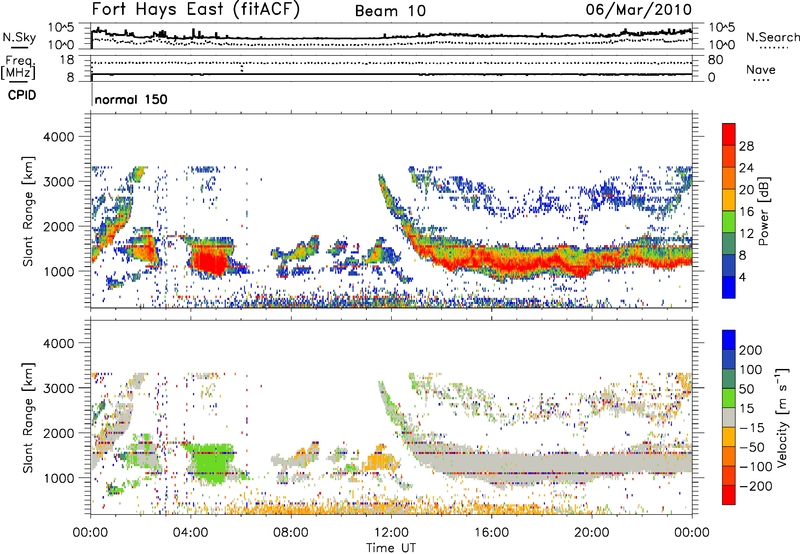The height and width of the screenshot is (554, 800).
Task: Click the "1000" tick on the velocity panel
Action: click(58, 478)
